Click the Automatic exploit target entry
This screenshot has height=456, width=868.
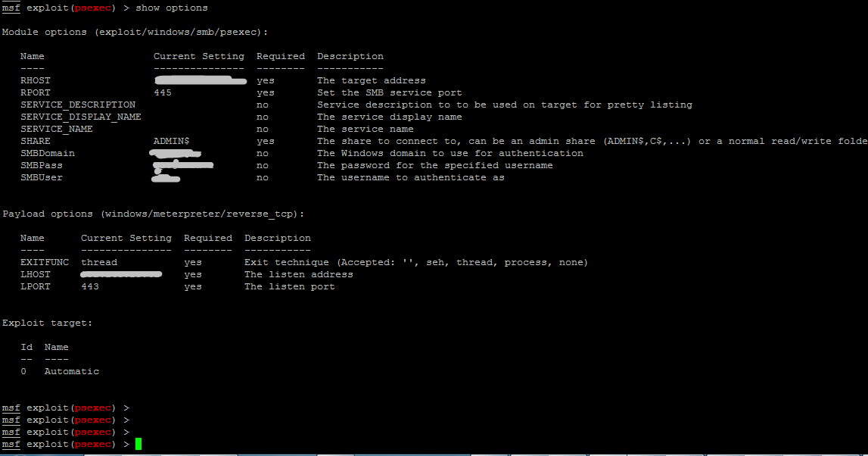point(71,370)
